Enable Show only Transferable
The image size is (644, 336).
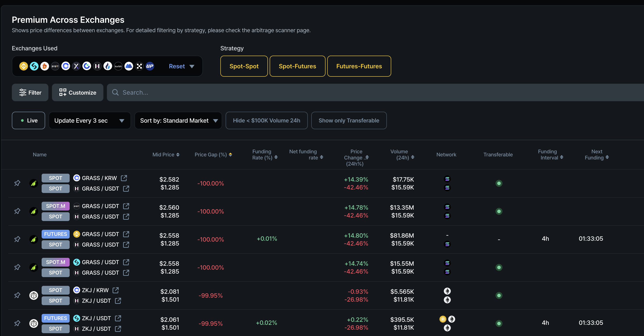pos(349,120)
